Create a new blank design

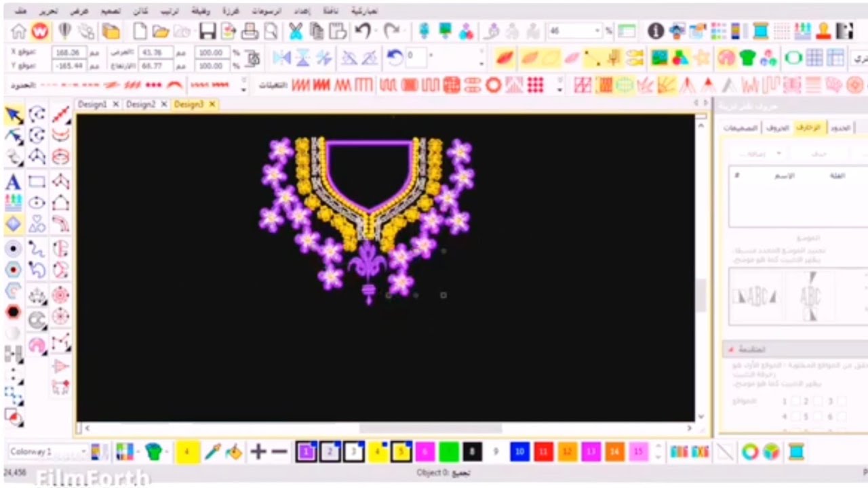point(140,31)
